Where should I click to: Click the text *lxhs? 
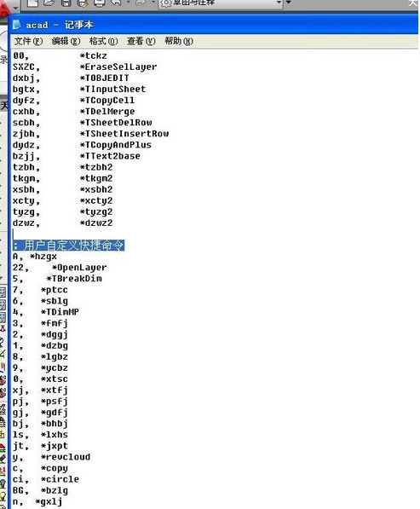[55, 435]
